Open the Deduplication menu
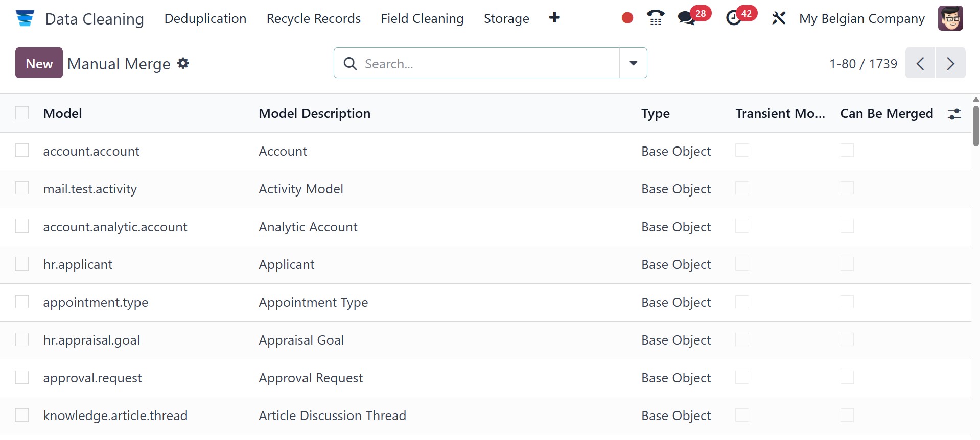Image resolution: width=980 pixels, height=440 pixels. tap(205, 18)
